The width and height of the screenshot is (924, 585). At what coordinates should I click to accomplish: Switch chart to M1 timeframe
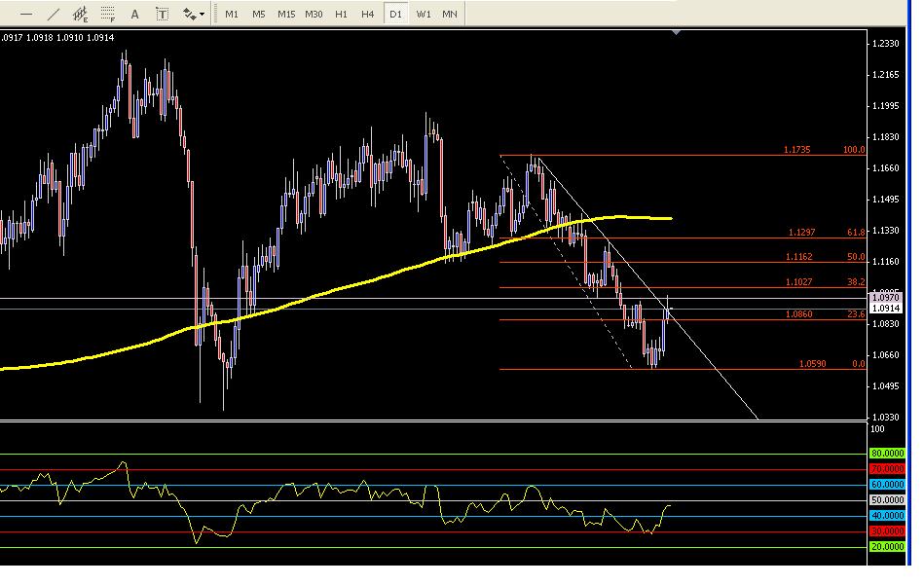coord(232,15)
